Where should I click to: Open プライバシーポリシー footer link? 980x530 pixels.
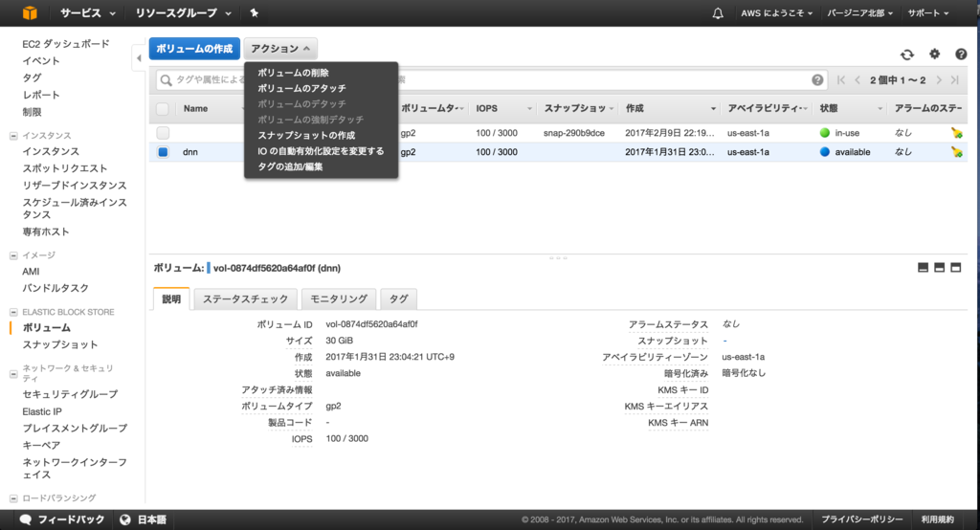coord(862,519)
